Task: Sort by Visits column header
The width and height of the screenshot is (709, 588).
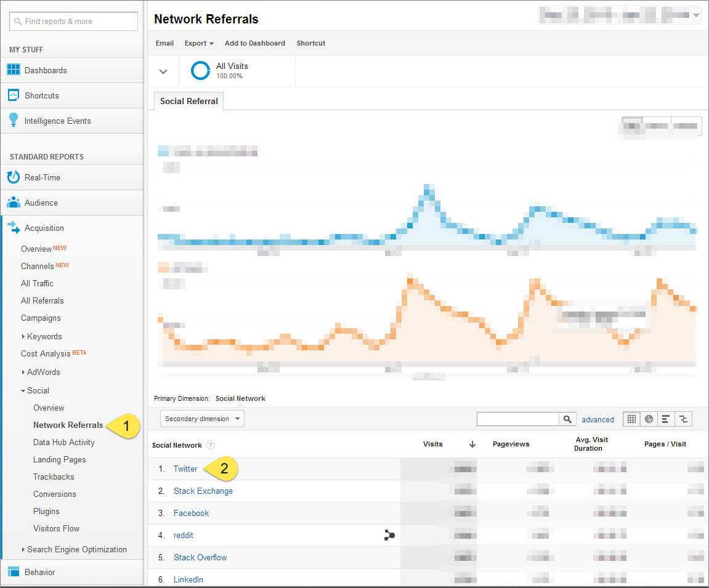Action: pos(432,444)
